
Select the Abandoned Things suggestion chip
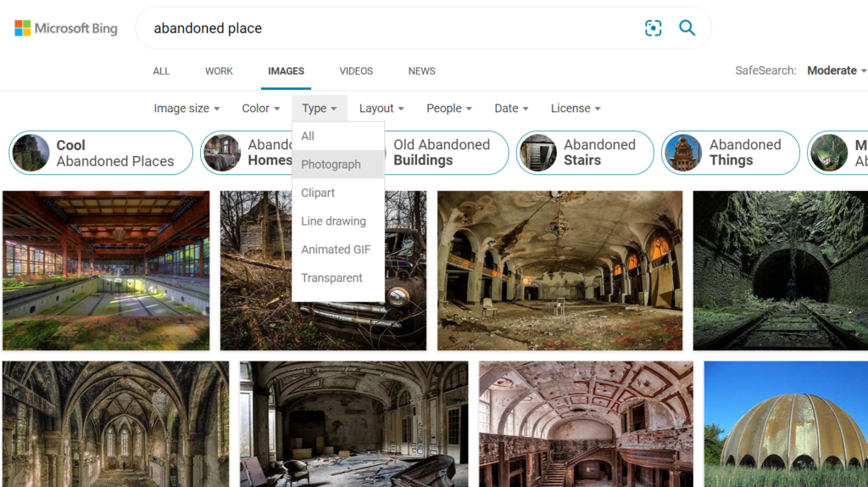point(730,153)
